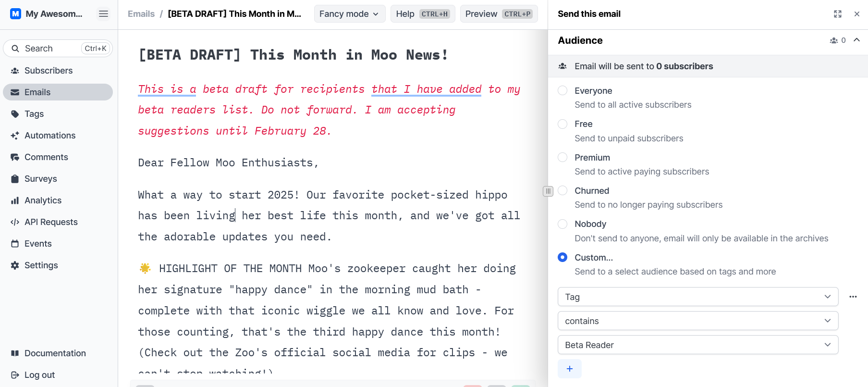Open Analytics section in sidebar
The width and height of the screenshot is (868, 387).
(43, 200)
